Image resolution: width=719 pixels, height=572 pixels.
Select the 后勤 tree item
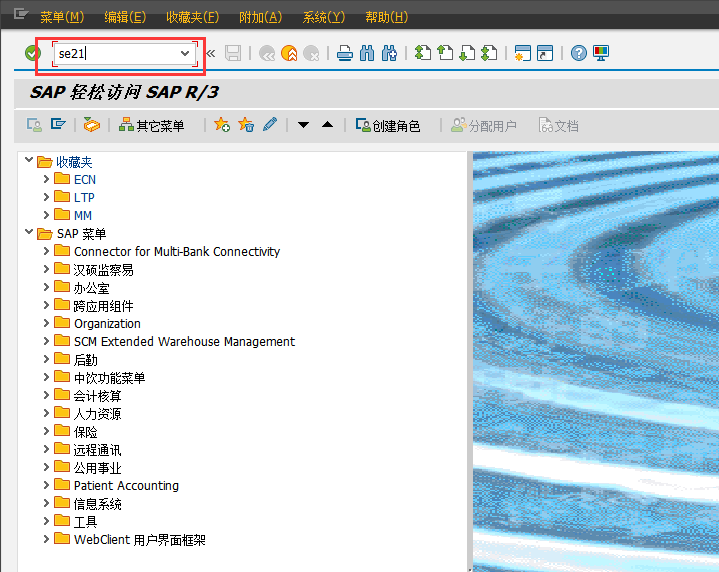tap(86, 360)
